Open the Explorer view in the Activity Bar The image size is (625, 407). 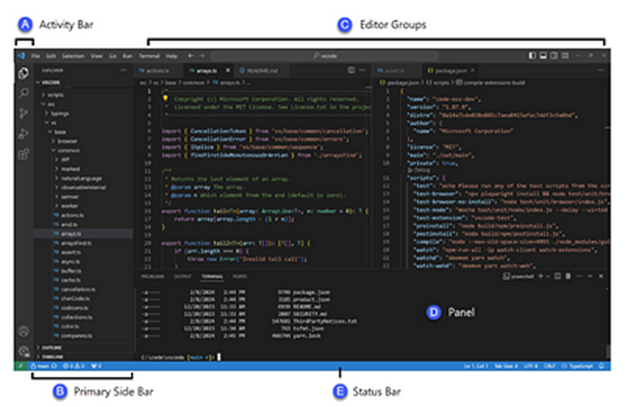[x=24, y=73]
